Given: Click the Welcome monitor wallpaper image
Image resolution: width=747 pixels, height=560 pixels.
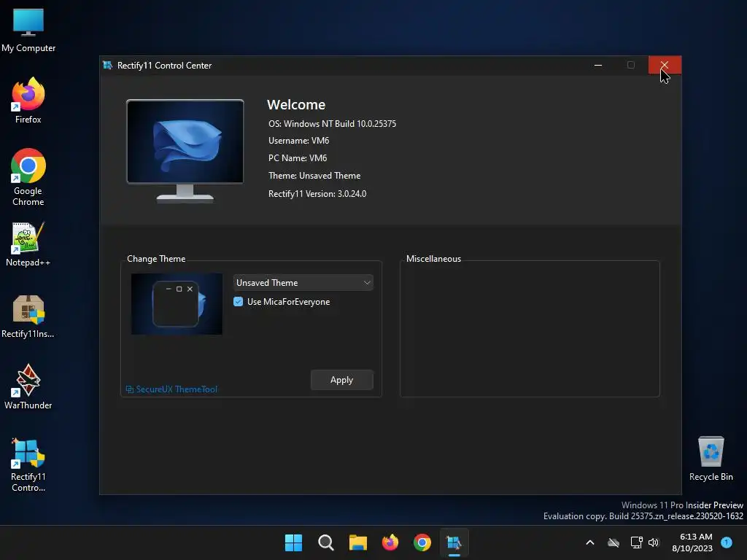Looking at the screenshot, I should (185, 142).
